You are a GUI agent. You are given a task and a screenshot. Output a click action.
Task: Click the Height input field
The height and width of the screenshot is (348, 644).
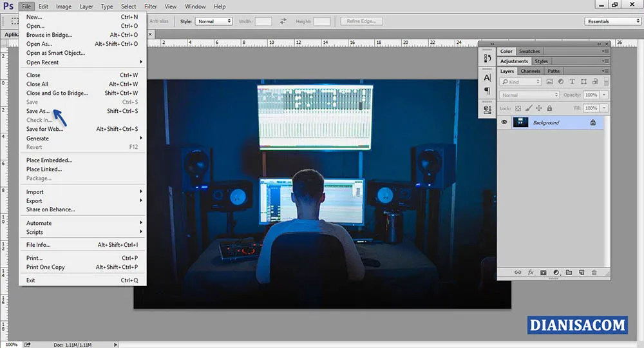click(322, 21)
